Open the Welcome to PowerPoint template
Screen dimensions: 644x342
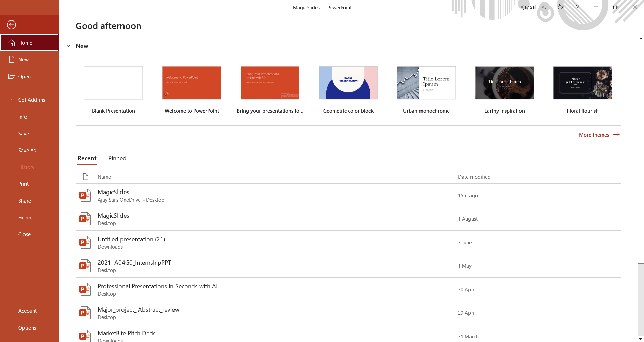click(192, 90)
